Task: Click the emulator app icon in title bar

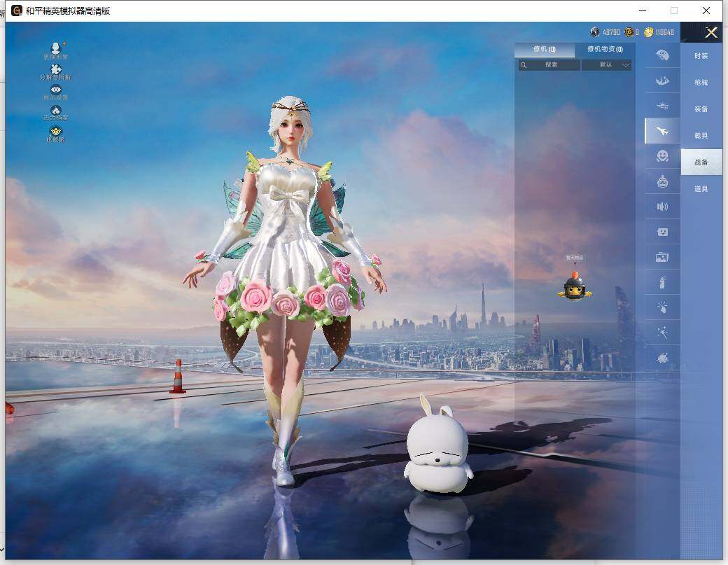Action: (x=17, y=11)
